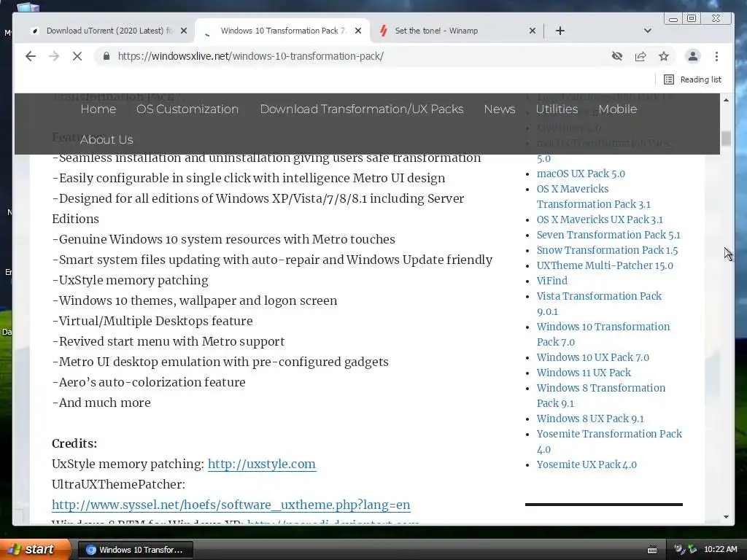Close the Winamp tab
The height and width of the screenshot is (560, 747).
coord(533,31)
